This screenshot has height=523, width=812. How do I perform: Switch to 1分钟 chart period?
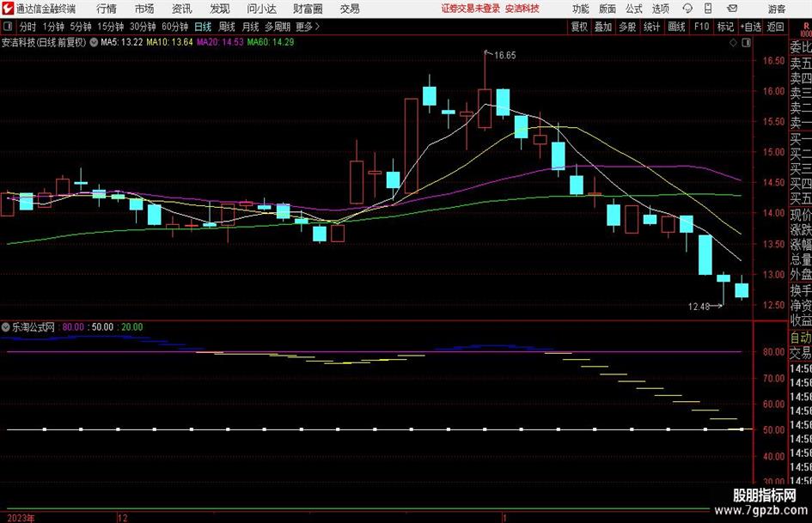tap(53, 27)
